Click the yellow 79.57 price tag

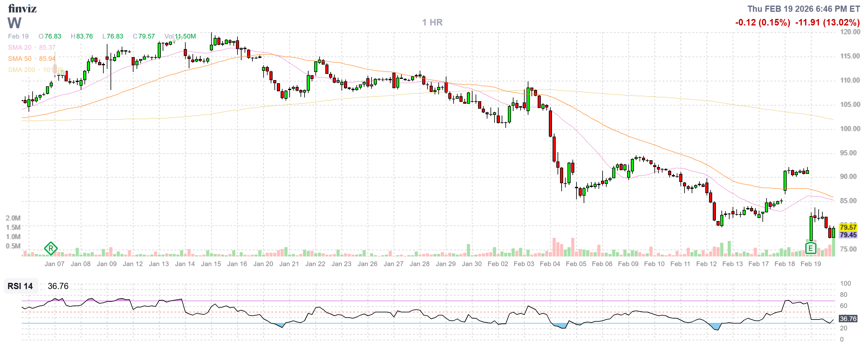point(848,227)
